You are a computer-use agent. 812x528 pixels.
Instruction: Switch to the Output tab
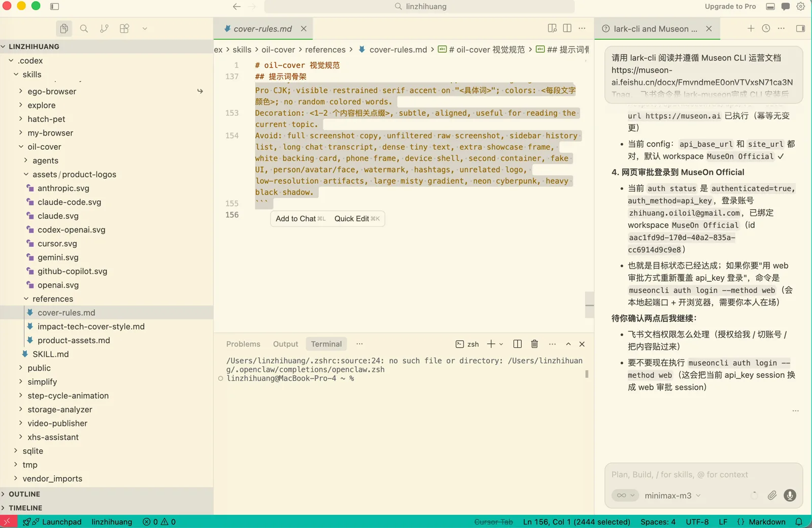tap(286, 344)
